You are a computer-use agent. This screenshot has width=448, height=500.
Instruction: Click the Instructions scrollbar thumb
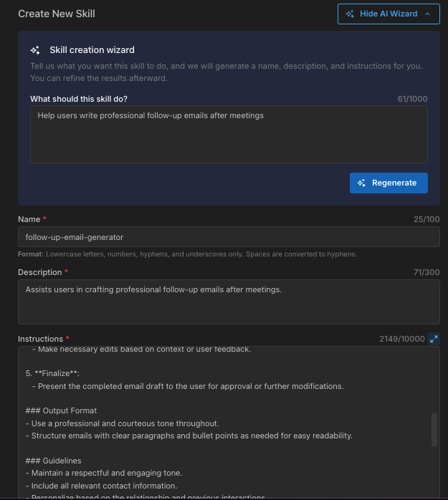(x=434, y=429)
